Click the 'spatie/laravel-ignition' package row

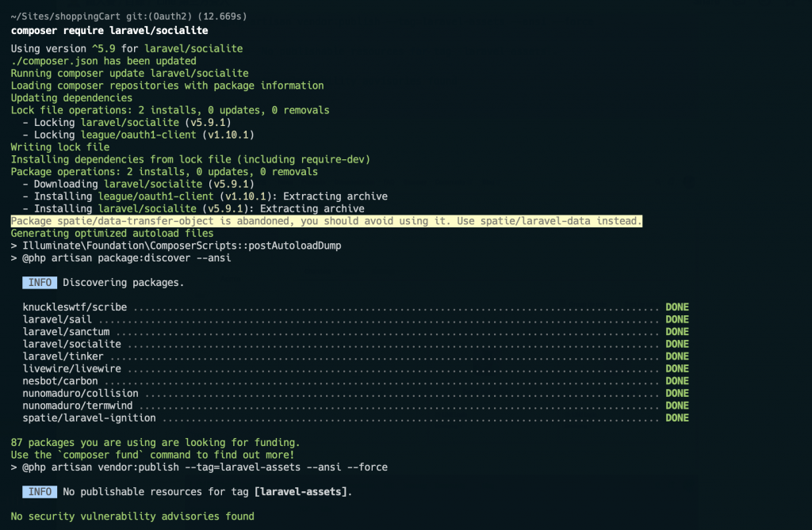click(355, 418)
